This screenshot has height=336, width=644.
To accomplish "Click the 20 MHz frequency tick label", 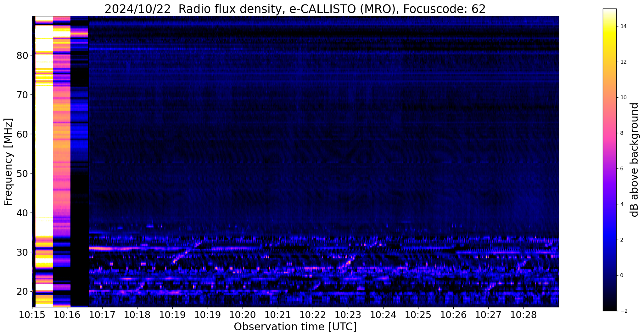I will point(22,292).
